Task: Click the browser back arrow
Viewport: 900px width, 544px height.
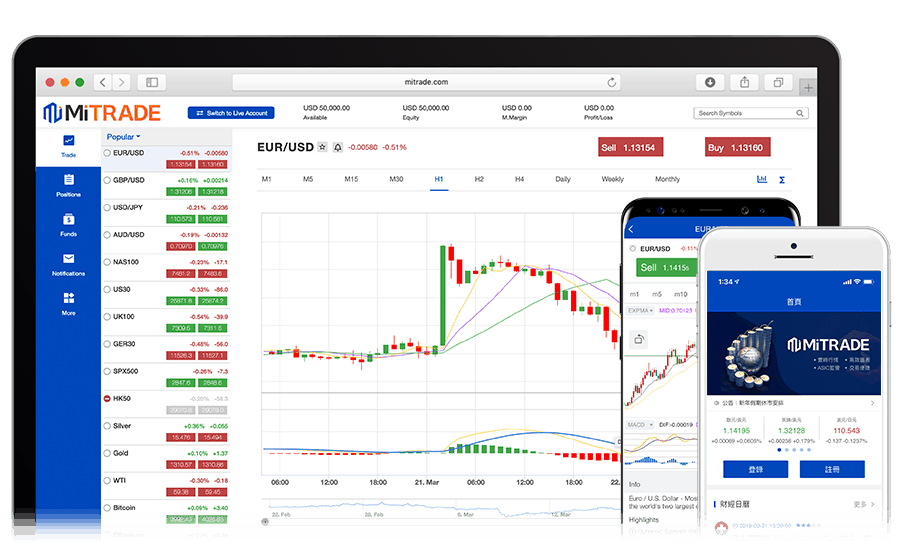Action: [x=103, y=83]
